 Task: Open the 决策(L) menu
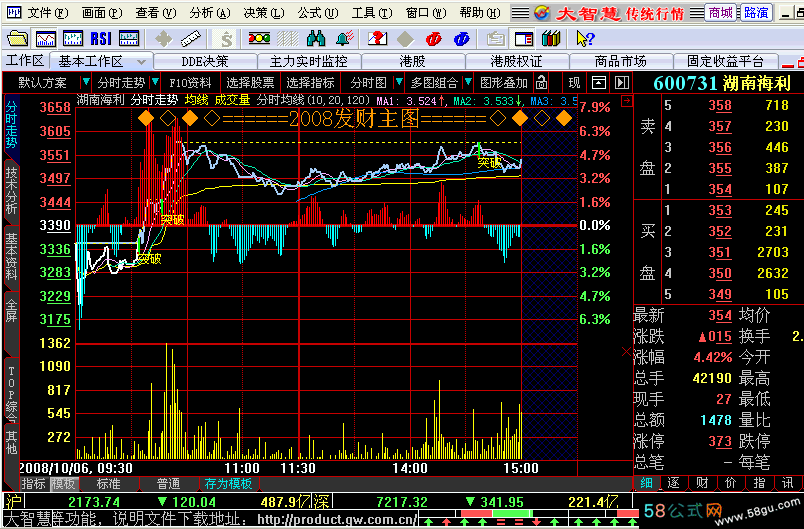(x=264, y=13)
